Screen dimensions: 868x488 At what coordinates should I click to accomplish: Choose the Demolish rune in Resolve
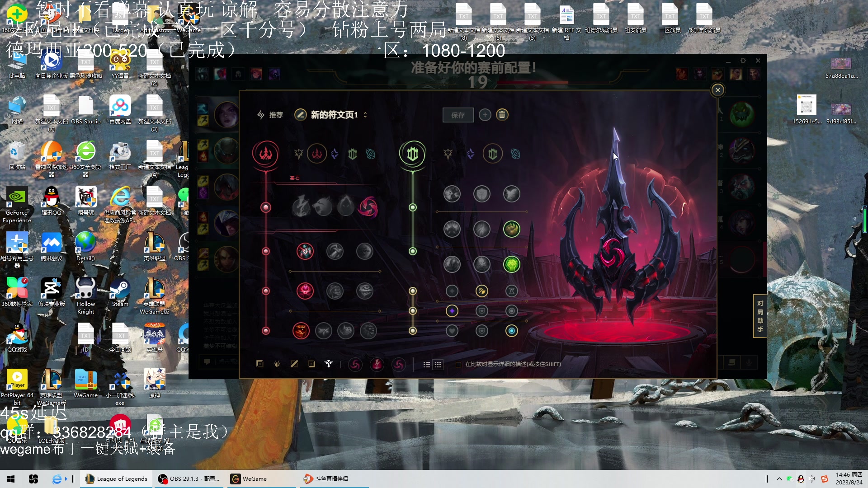[x=452, y=194]
